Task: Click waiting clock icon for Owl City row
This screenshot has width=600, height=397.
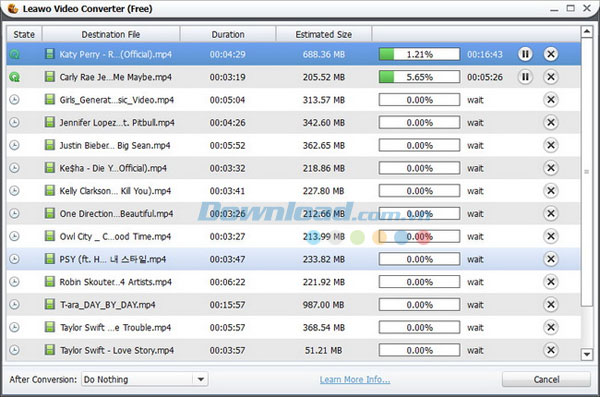Action: 15,236
